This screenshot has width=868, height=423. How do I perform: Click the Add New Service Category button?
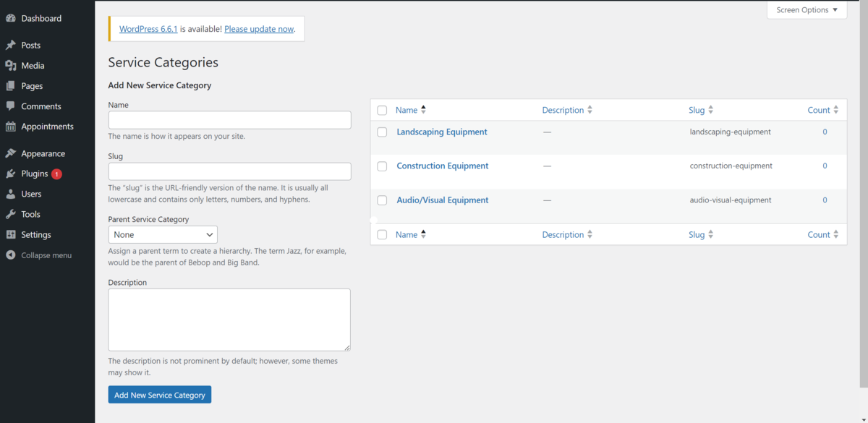point(160,395)
